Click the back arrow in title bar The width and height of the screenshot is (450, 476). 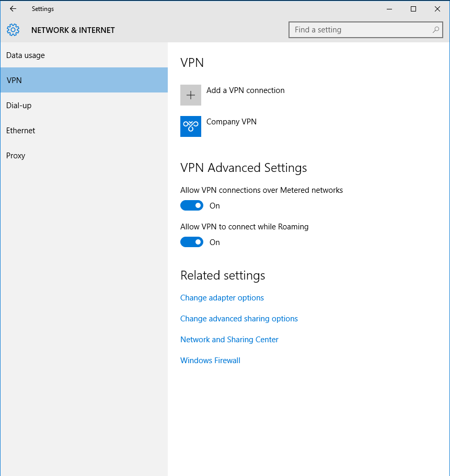click(x=13, y=9)
